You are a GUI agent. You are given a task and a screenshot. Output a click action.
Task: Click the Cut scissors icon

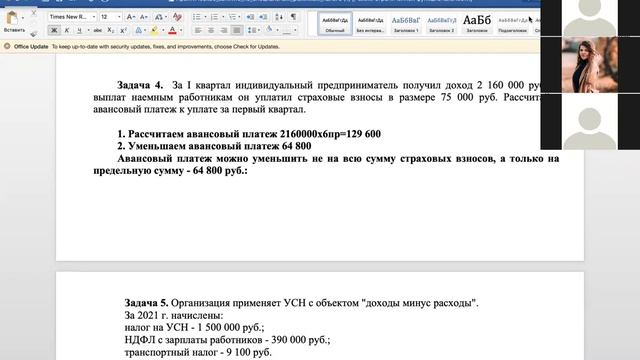34,14
